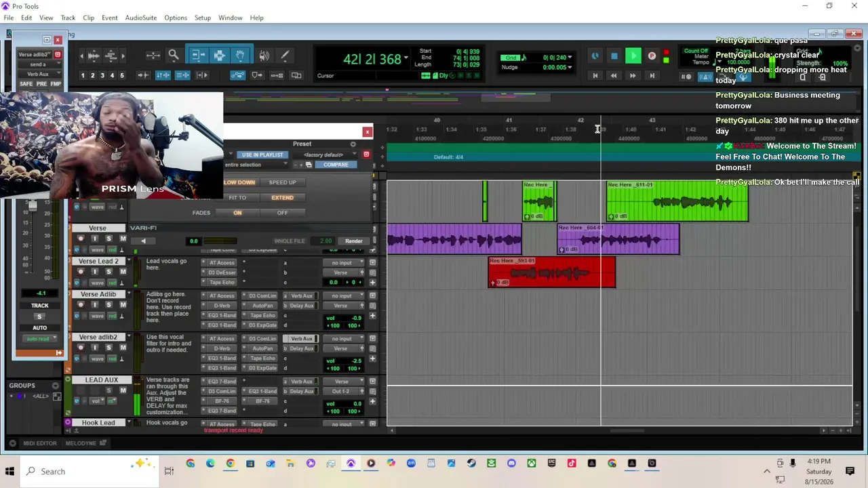Select the Selector tool
868x488 pixels.
(219, 56)
